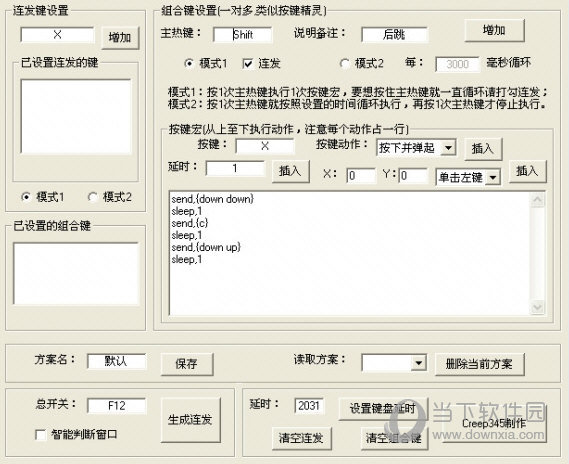Click scroll up arrow of macro text area
Screen dimensions: 569x464
(x=537, y=200)
